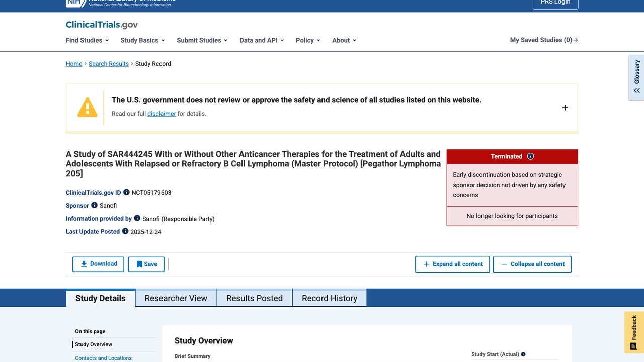The width and height of the screenshot is (644, 362).
Task: Jump to Contacts and Locations section
Action: [x=103, y=358]
